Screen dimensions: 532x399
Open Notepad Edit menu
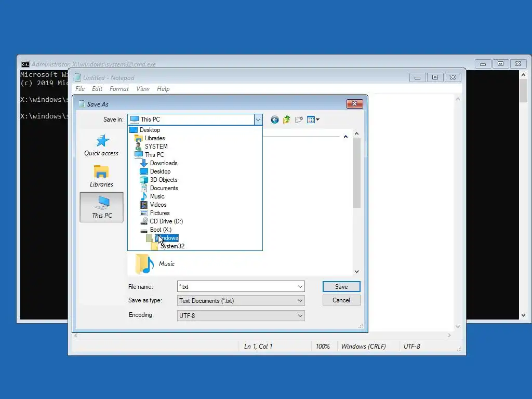click(97, 89)
